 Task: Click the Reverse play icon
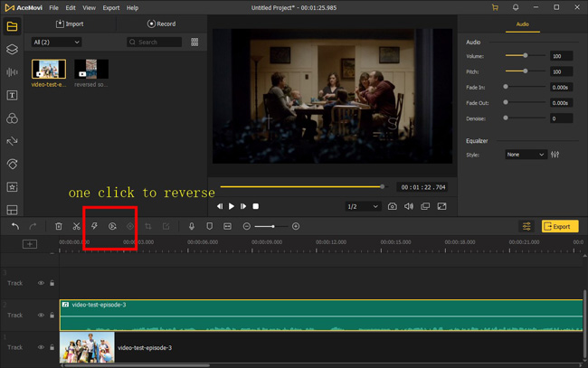coord(112,226)
